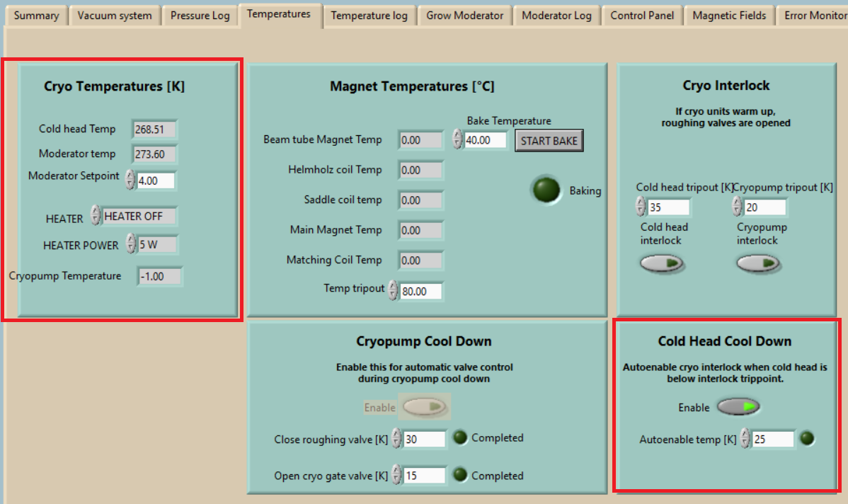The image size is (848, 504).
Task: Open the Moderator Log tab
Action: pos(556,16)
